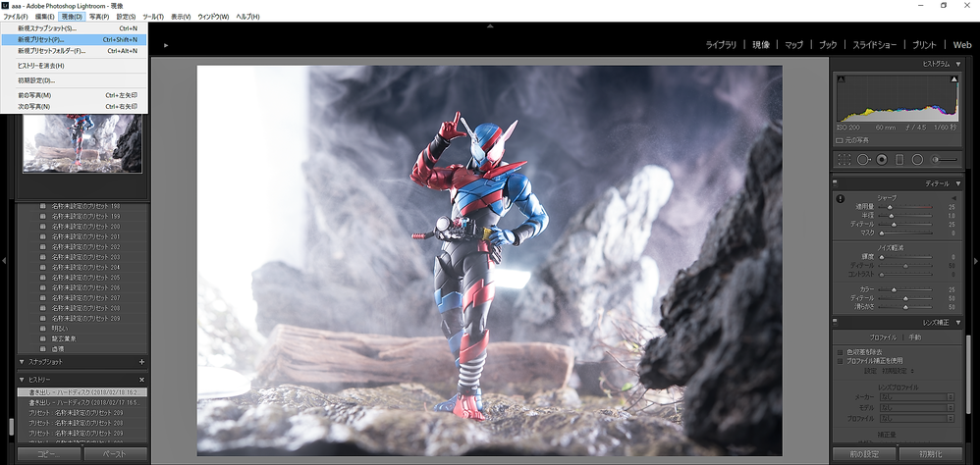Image resolution: width=980 pixels, height=465 pixels.
Task: Choose 次の写真(N) menu entry
Action: [x=74, y=107]
